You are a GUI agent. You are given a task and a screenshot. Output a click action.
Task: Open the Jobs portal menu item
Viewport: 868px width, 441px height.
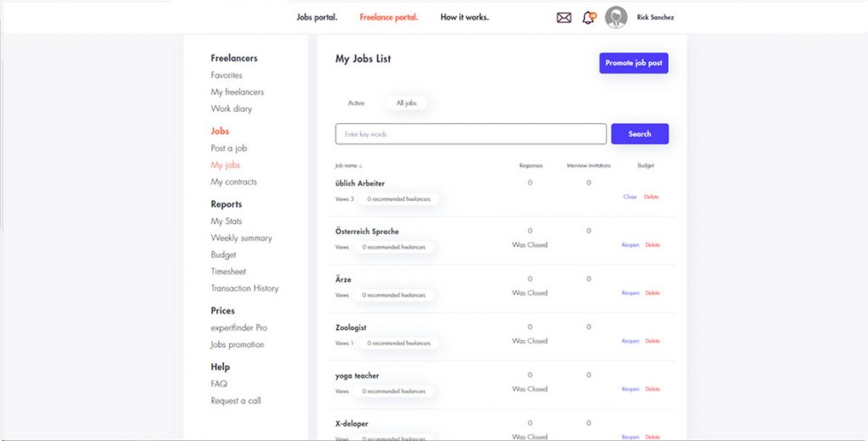tap(317, 17)
